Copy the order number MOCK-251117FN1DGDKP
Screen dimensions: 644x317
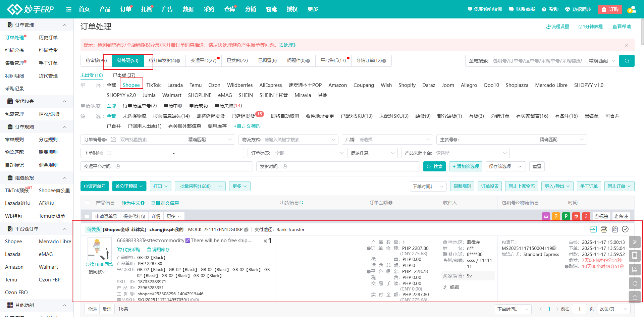pyautogui.click(x=247, y=230)
